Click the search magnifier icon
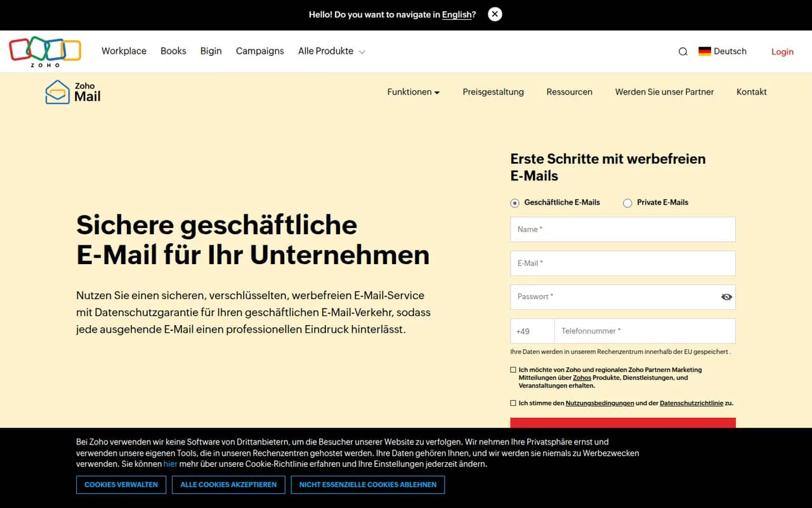 683,51
